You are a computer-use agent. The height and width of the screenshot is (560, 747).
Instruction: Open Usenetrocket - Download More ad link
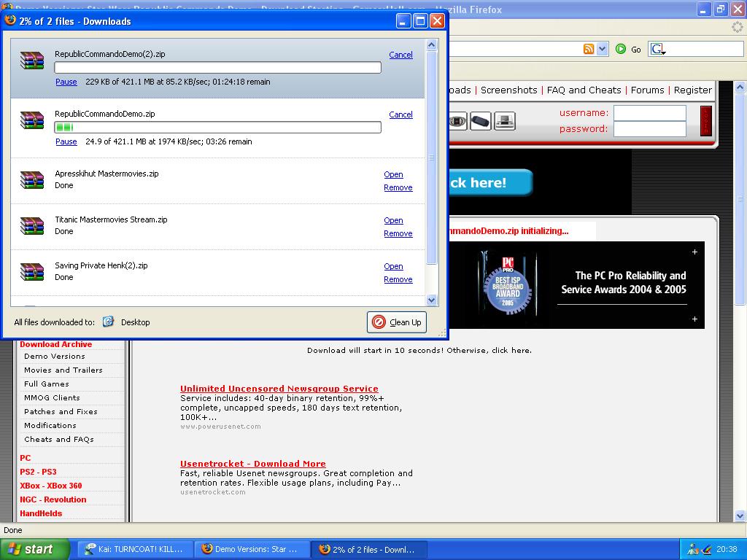253,464
